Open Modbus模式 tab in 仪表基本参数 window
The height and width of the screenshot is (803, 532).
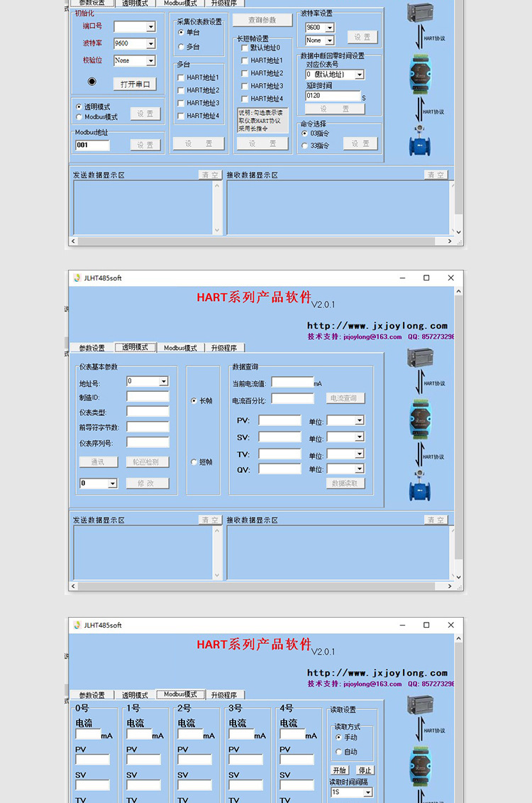181,348
